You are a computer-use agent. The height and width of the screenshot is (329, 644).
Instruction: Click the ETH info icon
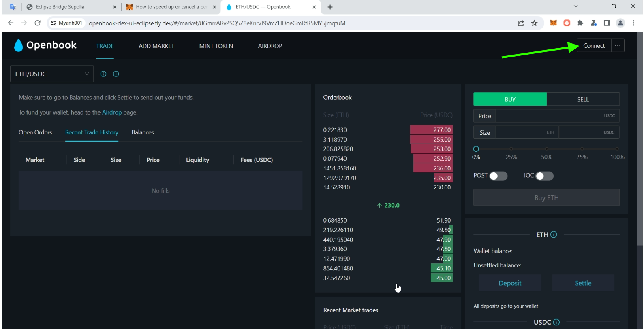pos(554,234)
